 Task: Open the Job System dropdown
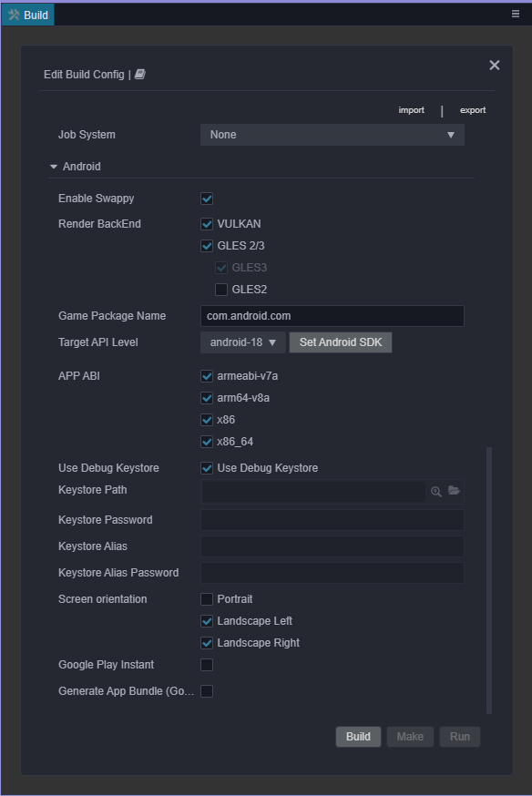click(x=332, y=134)
